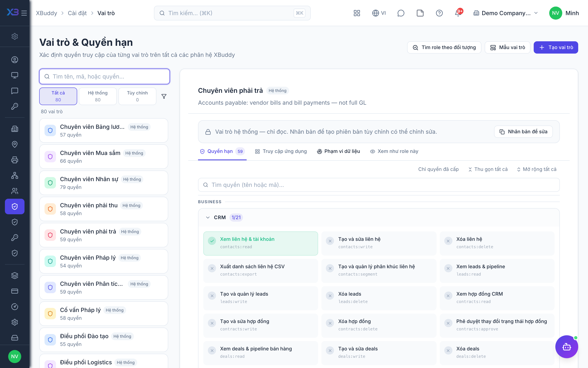Click the 'Tạo vai trò' button

[556, 47]
